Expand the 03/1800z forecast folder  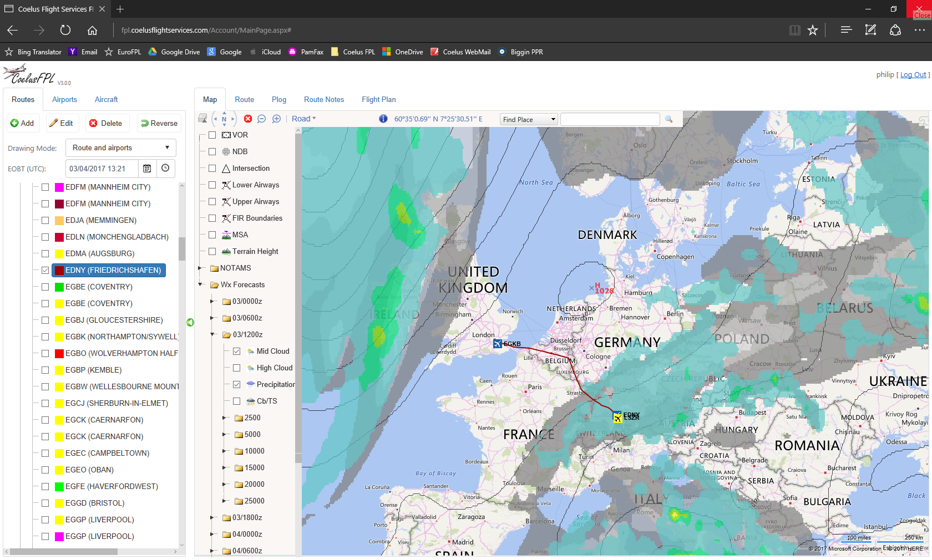(212, 517)
